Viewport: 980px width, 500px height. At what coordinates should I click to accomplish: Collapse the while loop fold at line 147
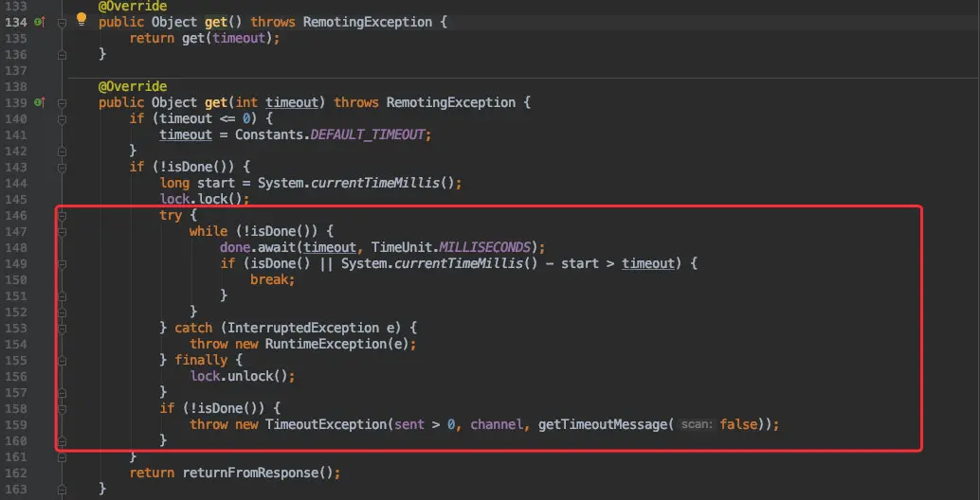62,232
